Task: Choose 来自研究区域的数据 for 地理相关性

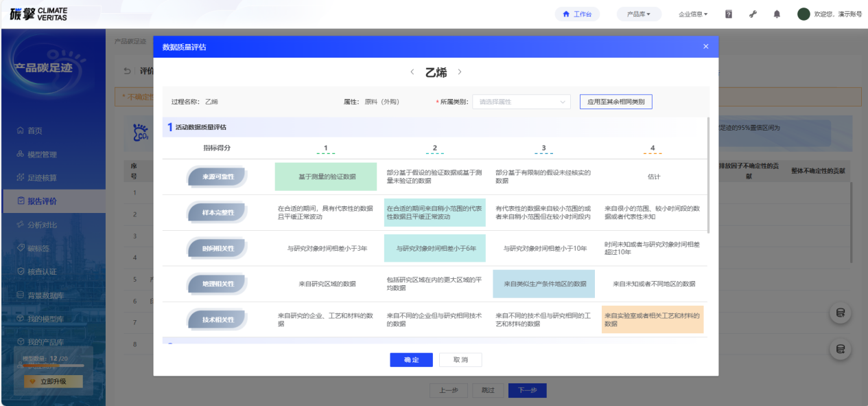Action: (326, 284)
